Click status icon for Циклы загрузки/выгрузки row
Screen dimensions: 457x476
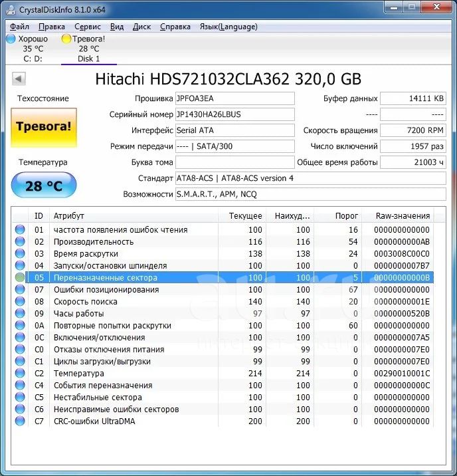(20, 361)
